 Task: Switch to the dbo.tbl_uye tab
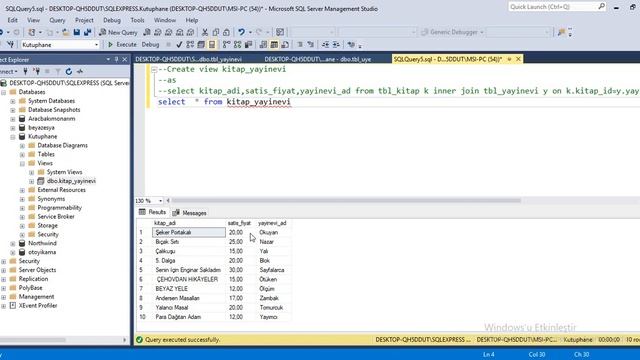click(x=318, y=59)
